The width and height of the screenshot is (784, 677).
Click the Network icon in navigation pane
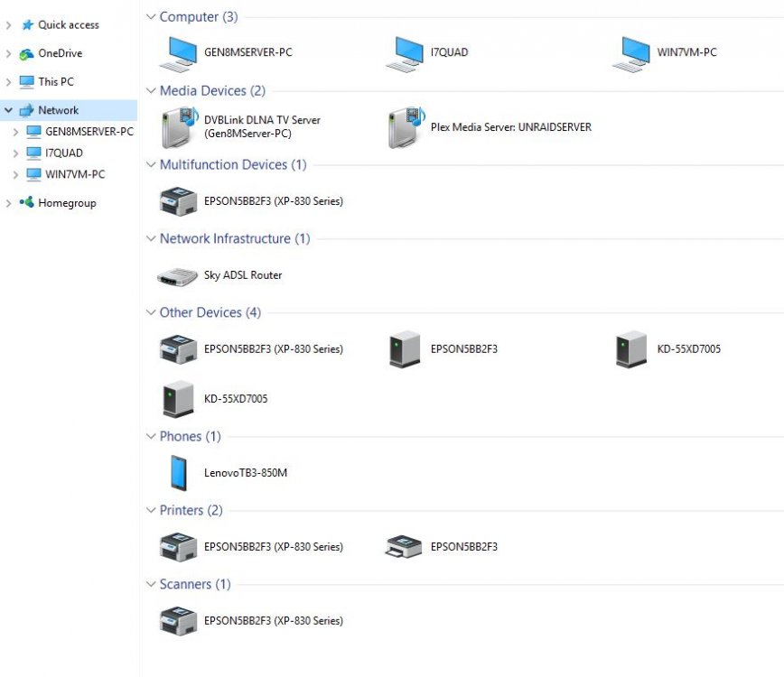pyautogui.click(x=26, y=110)
